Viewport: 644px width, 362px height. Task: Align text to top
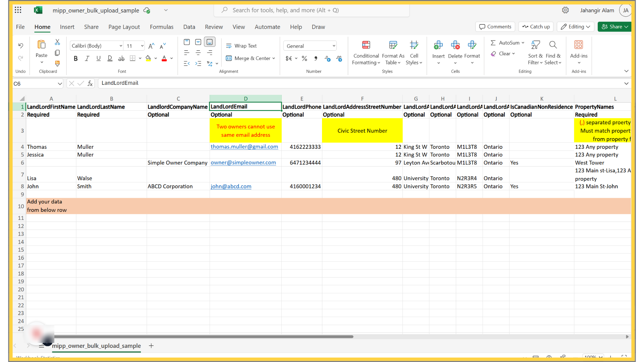coord(187,42)
